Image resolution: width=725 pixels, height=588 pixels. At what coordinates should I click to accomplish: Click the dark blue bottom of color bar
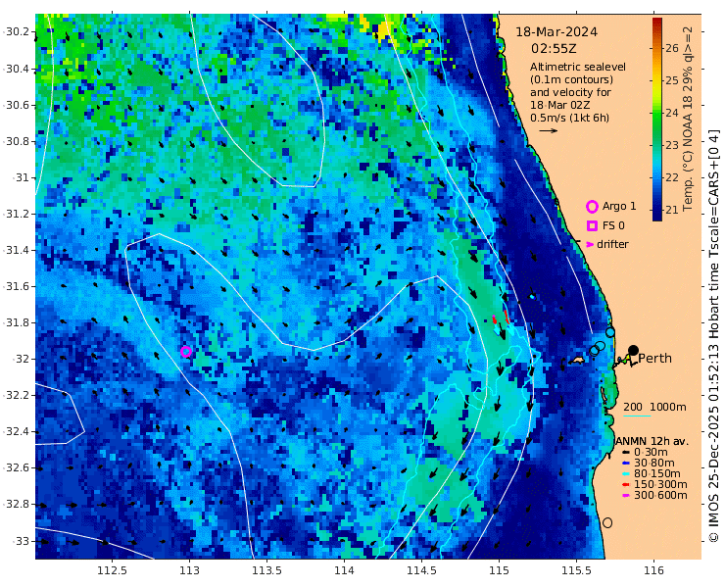657,217
